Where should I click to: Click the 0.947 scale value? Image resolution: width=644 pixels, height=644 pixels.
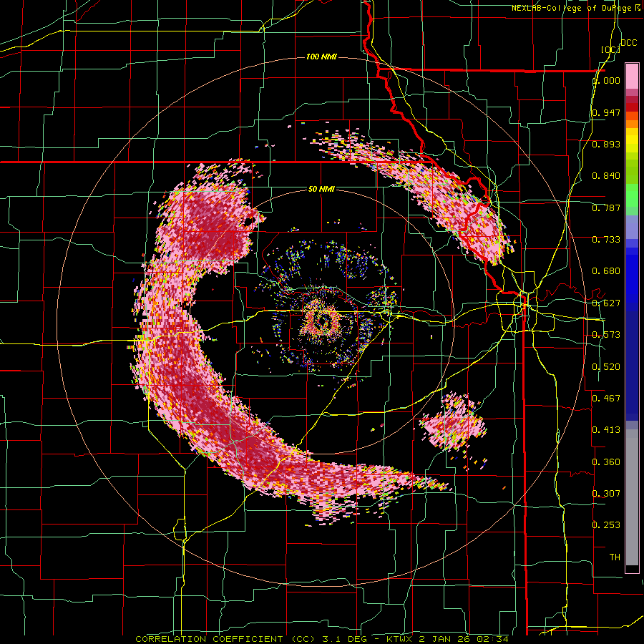tap(606, 112)
